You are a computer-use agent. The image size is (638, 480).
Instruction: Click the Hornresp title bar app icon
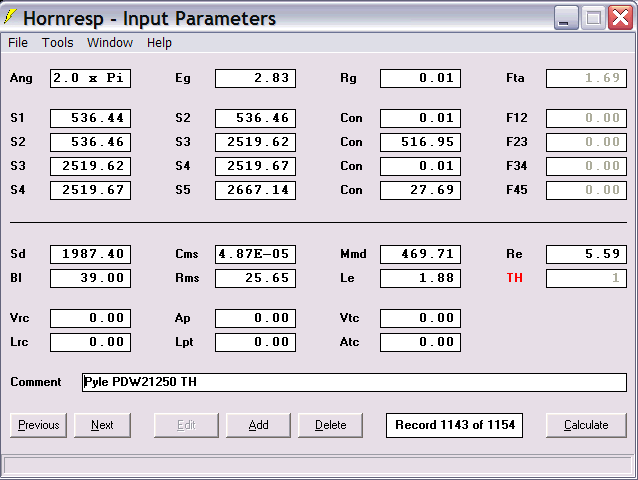[10, 17]
